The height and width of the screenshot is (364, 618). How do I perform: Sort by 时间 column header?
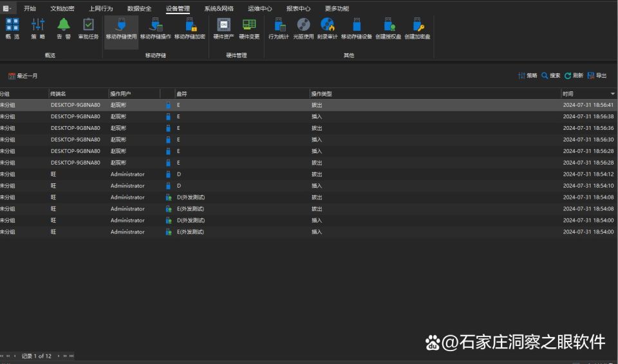pyautogui.click(x=589, y=94)
